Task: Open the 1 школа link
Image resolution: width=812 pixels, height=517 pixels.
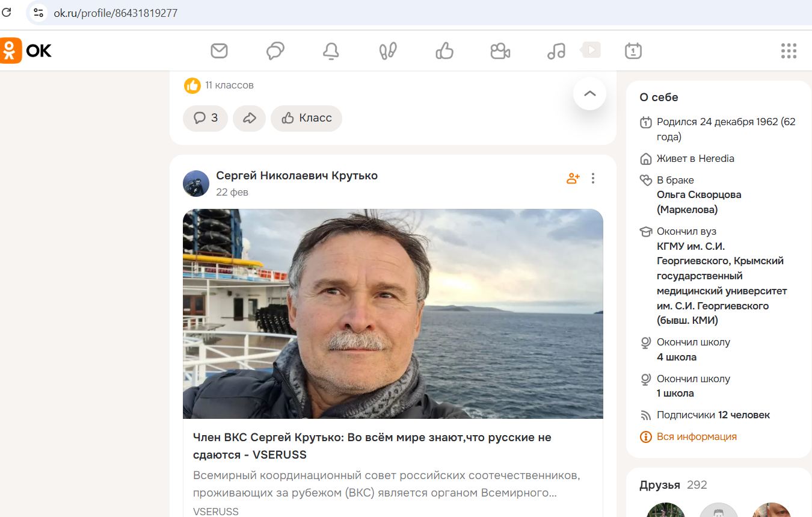Action: point(675,393)
